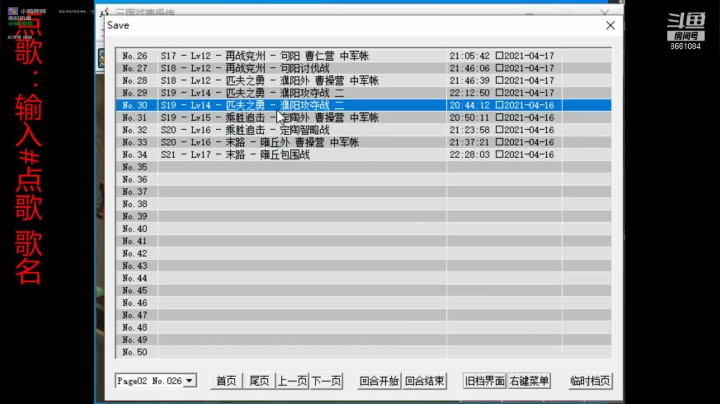This screenshot has height=404, width=720.
Task: Select empty save slot No. 42
Action: (363, 253)
